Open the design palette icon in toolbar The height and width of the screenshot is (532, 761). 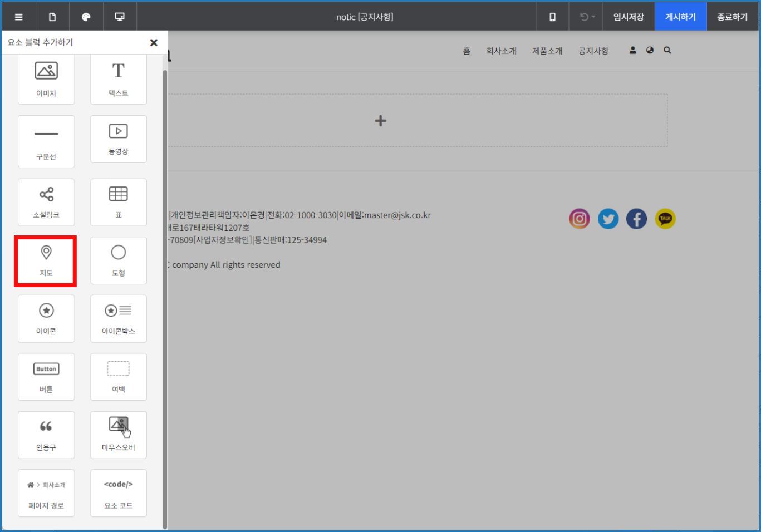(x=86, y=17)
